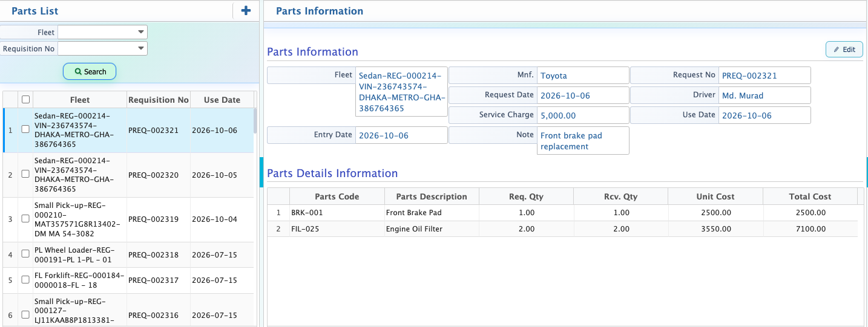Check the row for PREQ-002316

coord(25,315)
